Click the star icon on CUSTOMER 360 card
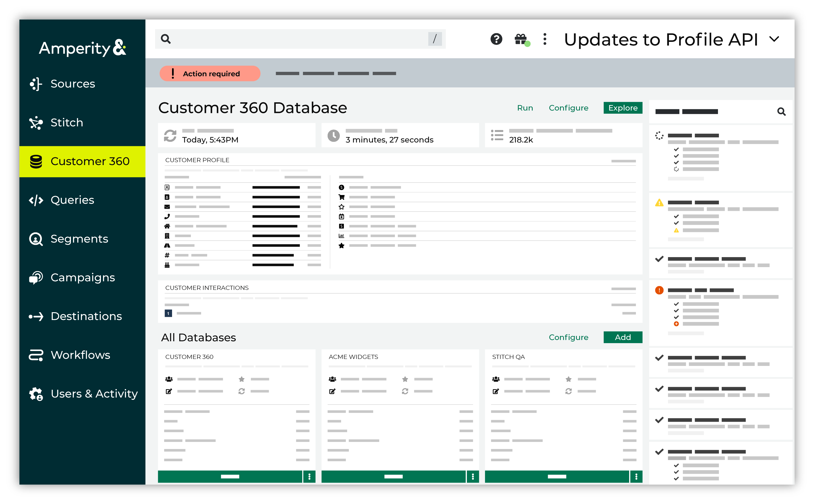814x504 pixels. (x=242, y=379)
